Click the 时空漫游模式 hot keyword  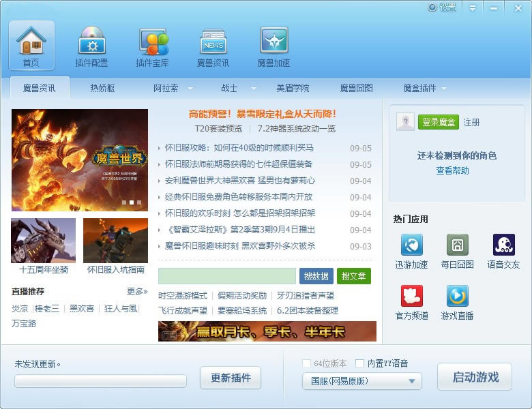[183, 296]
